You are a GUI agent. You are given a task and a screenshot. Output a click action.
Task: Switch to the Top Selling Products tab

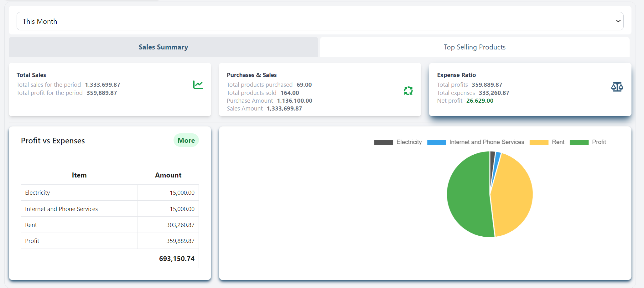[474, 47]
